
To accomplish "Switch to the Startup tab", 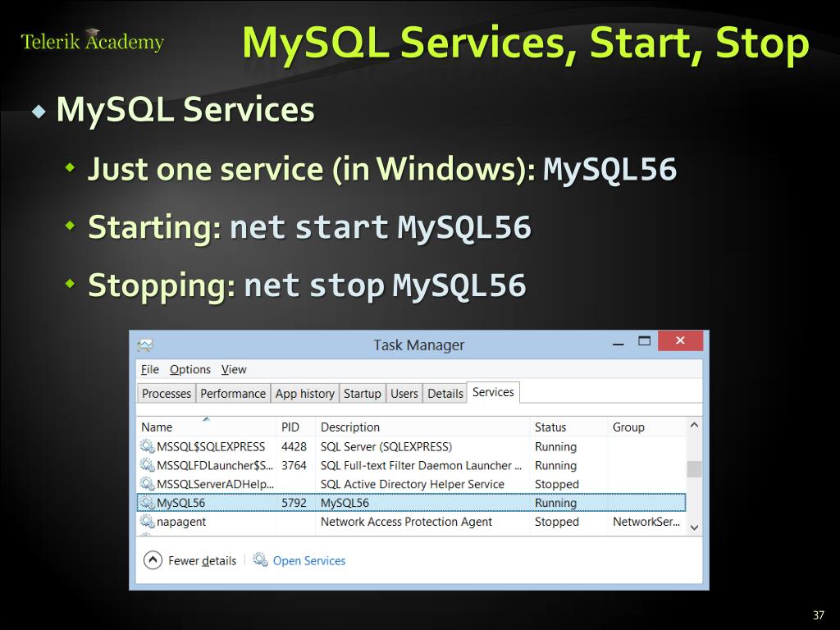I will [x=362, y=393].
